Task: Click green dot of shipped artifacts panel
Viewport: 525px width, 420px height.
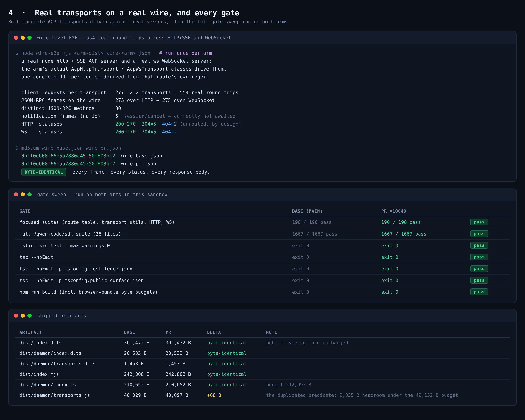Action: [x=29, y=316]
